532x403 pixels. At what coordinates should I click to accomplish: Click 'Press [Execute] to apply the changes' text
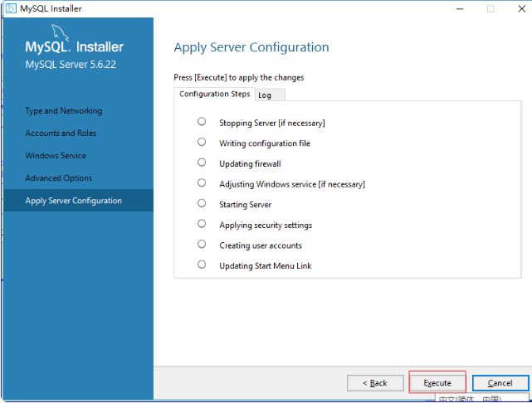pos(238,78)
